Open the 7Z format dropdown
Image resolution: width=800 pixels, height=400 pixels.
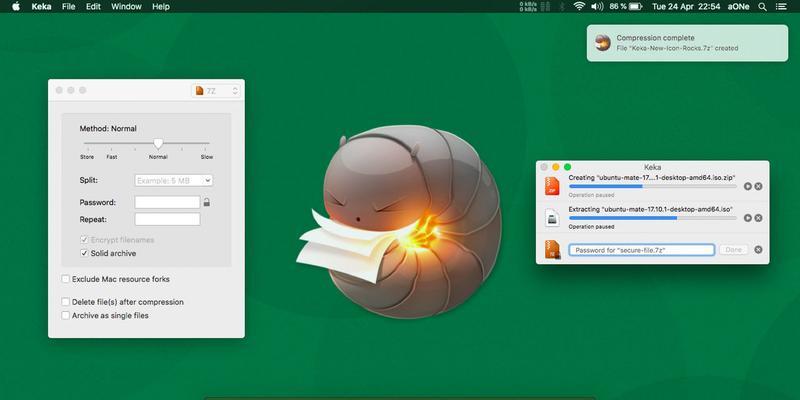click(x=216, y=90)
